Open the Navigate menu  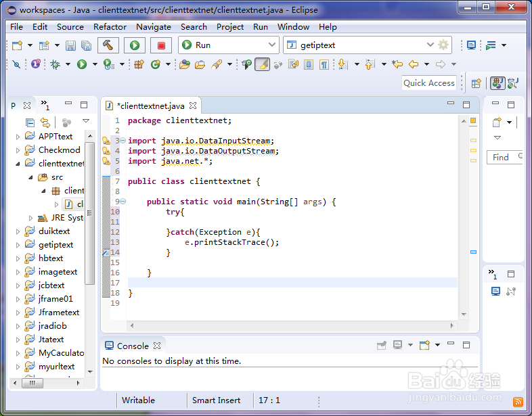(x=154, y=27)
